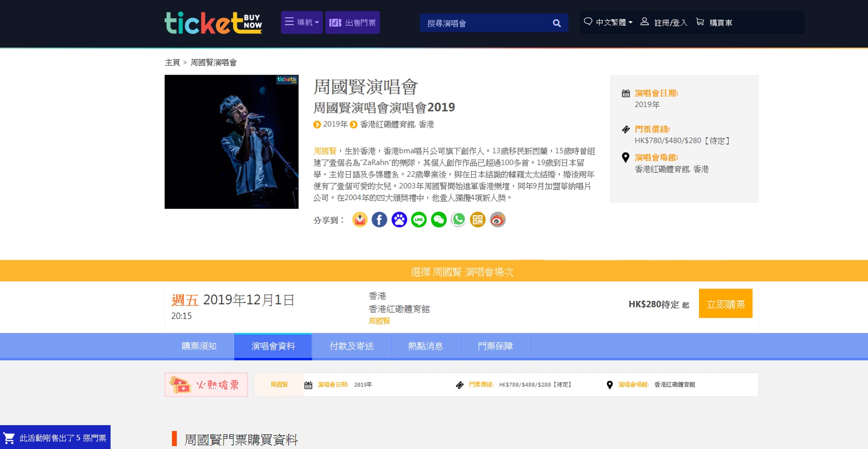Image resolution: width=868 pixels, height=449 pixels.
Task: Select the 演唱會資料 tab
Action: click(x=273, y=346)
